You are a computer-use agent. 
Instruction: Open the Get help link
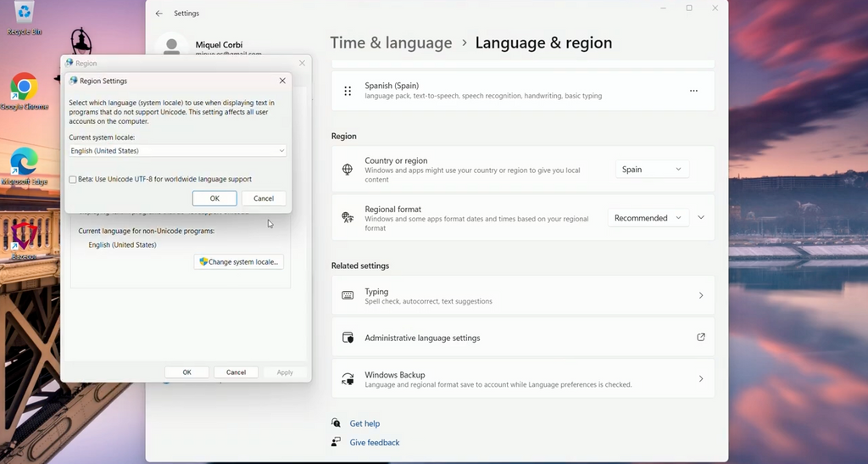coord(364,423)
